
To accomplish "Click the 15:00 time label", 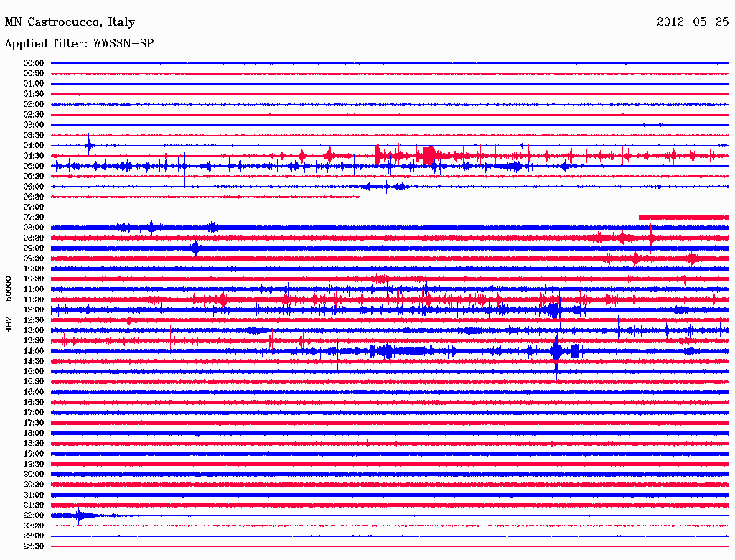I will 34,371.
